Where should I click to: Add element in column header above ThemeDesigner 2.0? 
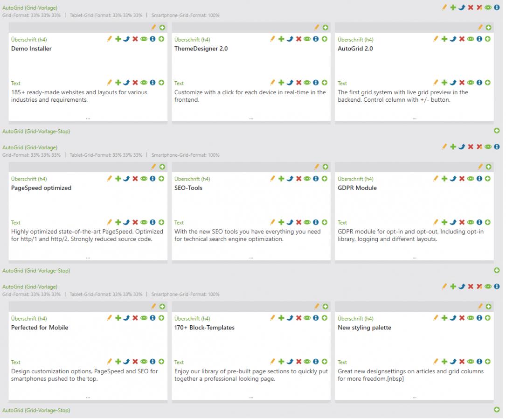pos(325,28)
